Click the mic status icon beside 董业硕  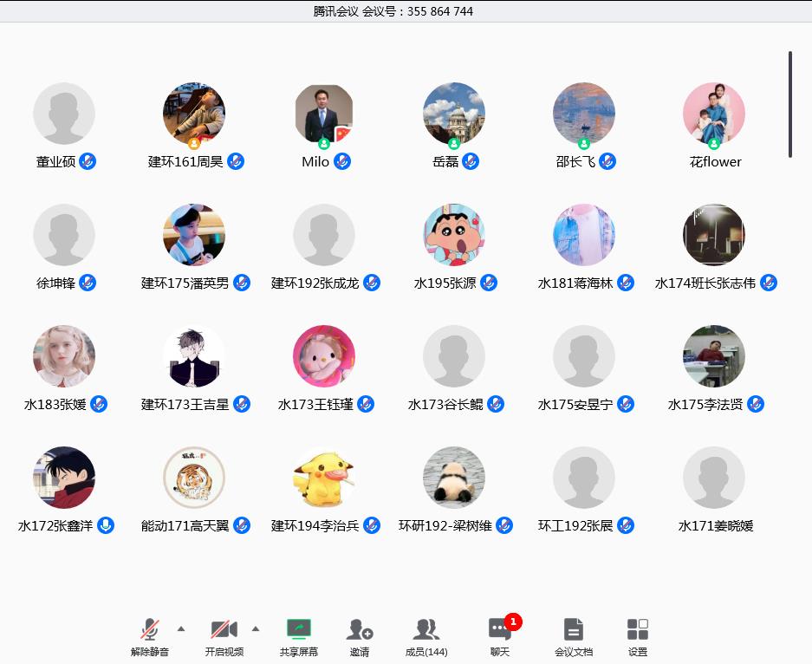click(x=88, y=161)
